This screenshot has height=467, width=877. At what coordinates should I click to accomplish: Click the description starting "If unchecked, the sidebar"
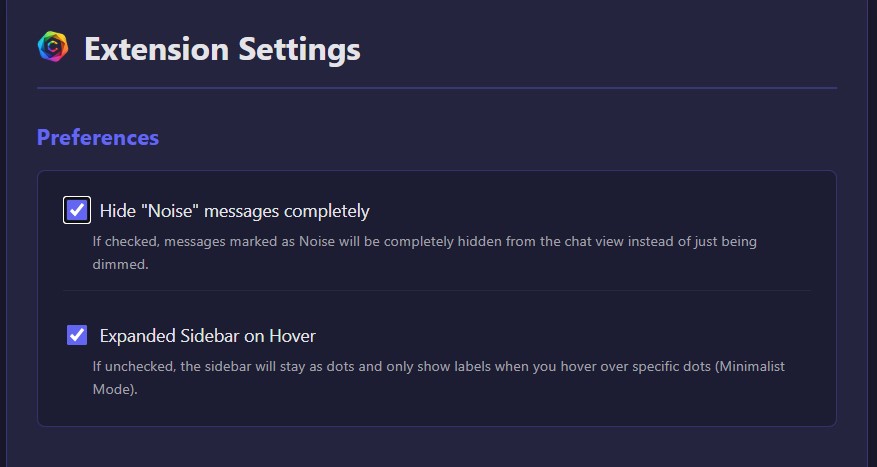pos(438,366)
